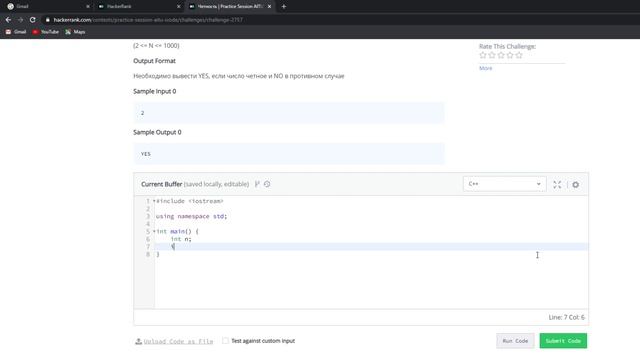The height and width of the screenshot is (360, 640).
Task: Click the lock icon in address bar
Action: (47, 20)
